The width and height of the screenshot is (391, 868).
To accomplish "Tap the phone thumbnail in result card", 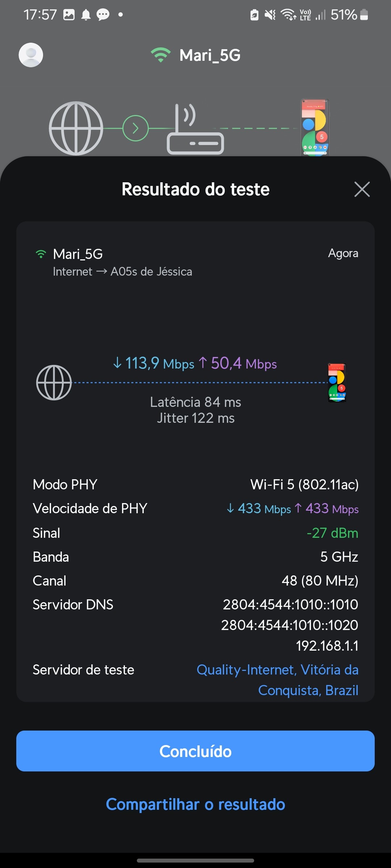I will point(337,383).
